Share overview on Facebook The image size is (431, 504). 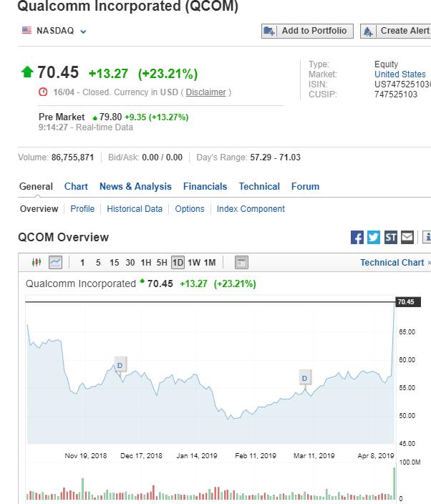click(357, 238)
